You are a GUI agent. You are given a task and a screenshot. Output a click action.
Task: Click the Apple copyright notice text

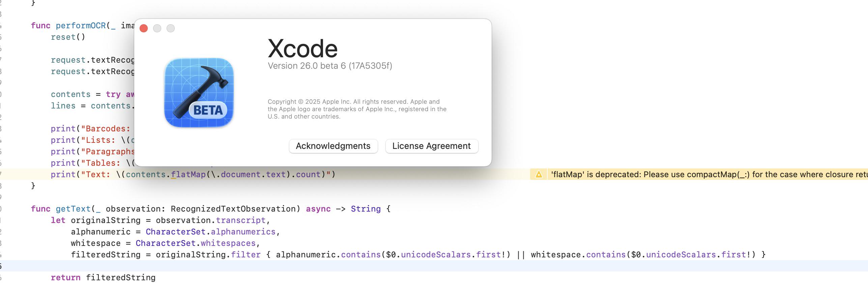(x=357, y=109)
